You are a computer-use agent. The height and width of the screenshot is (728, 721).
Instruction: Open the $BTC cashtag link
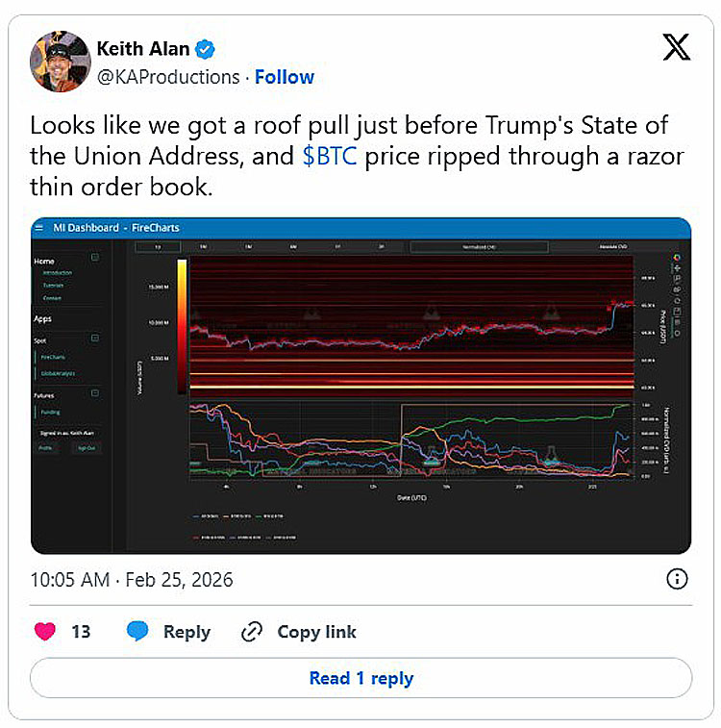point(329,158)
